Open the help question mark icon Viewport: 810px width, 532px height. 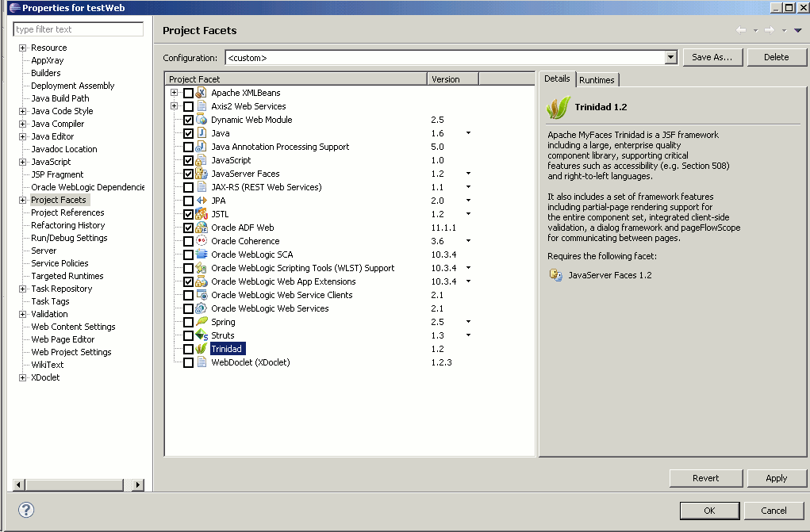tap(26, 510)
